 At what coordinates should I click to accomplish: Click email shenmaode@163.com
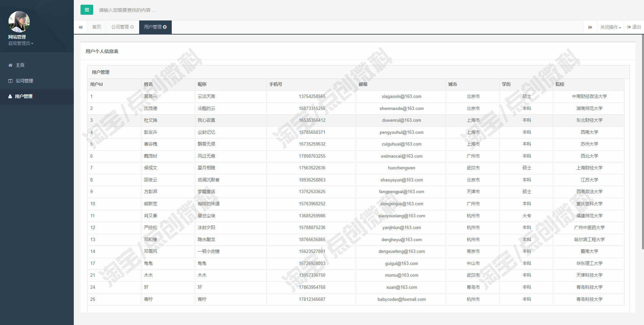(401, 108)
